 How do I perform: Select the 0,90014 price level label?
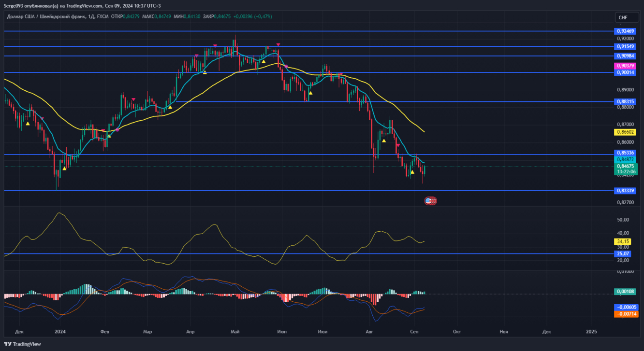(x=626, y=72)
